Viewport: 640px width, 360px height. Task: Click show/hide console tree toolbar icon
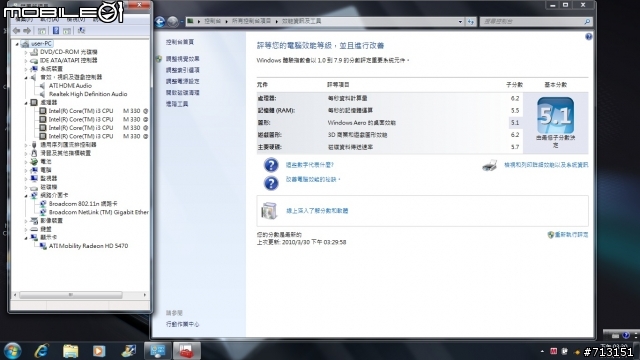coord(42,31)
